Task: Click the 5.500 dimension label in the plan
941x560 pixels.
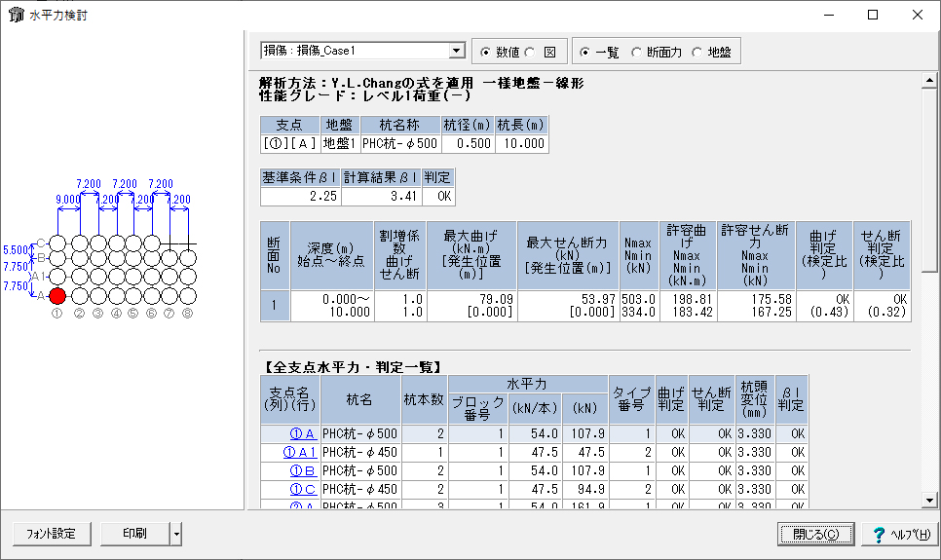Action: pyautogui.click(x=16, y=249)
